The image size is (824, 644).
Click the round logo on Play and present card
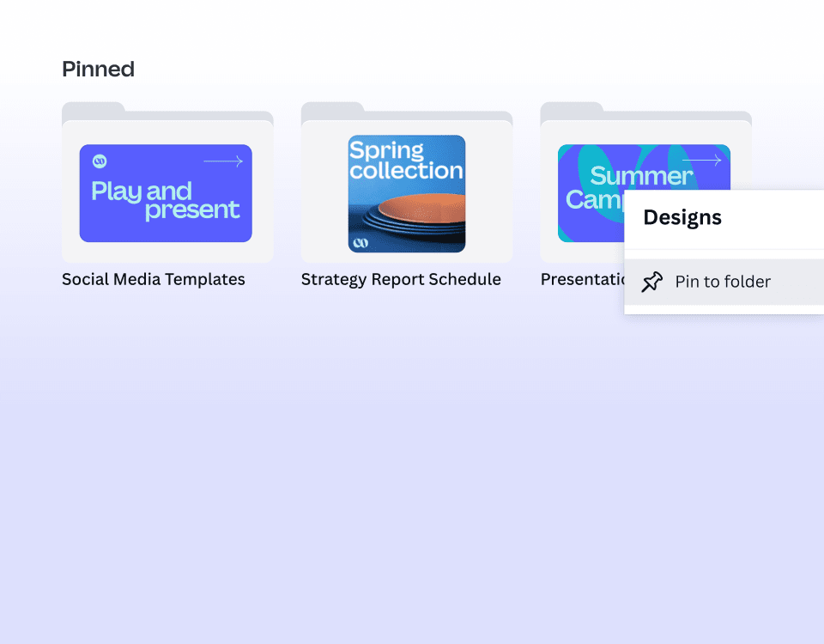[x=99, y=161]
